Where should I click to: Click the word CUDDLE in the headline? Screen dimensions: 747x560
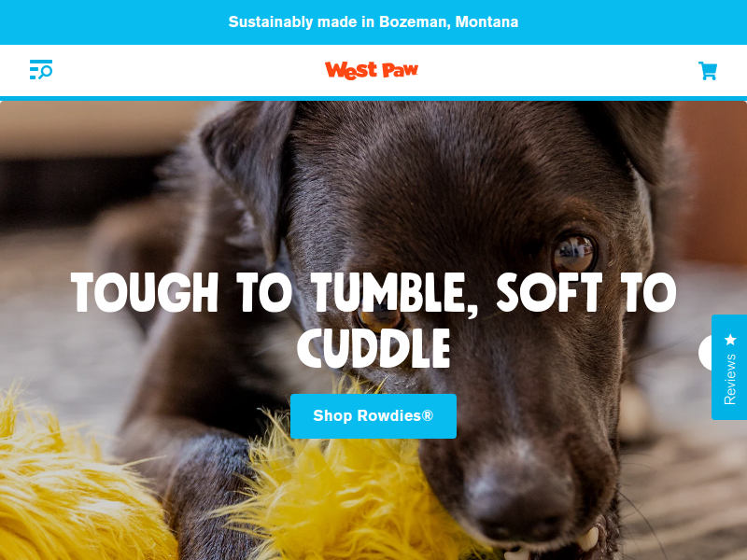[x=373, y=348]
